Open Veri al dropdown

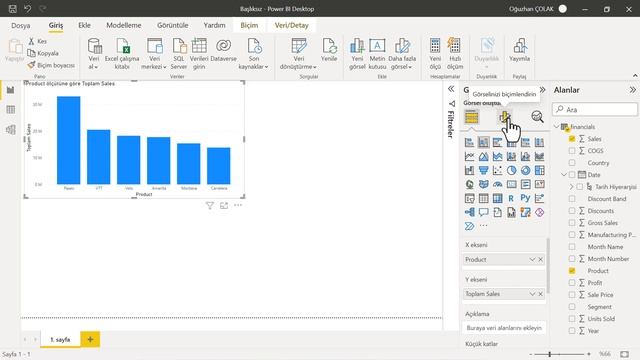(x=94, y=53)
